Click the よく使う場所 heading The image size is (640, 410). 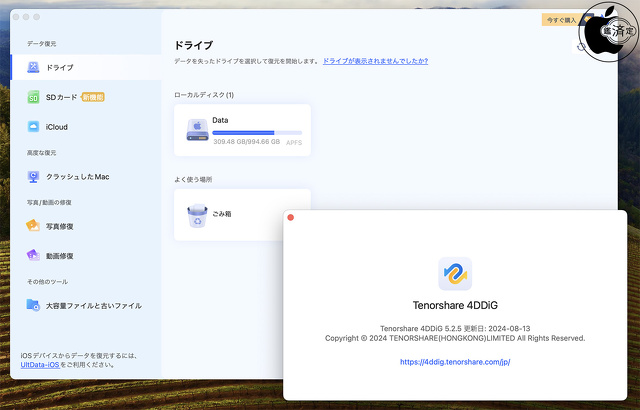pos(193,180)
